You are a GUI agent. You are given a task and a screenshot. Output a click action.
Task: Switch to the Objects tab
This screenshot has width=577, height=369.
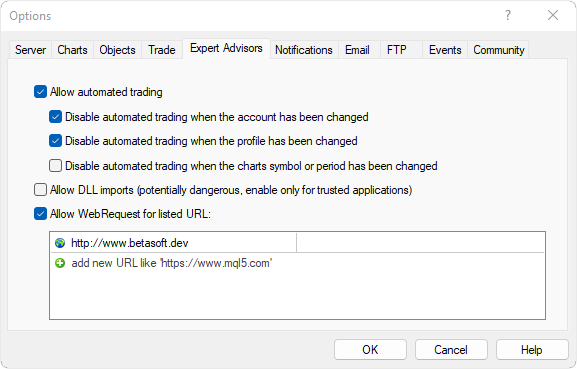[x=117, y=50]
